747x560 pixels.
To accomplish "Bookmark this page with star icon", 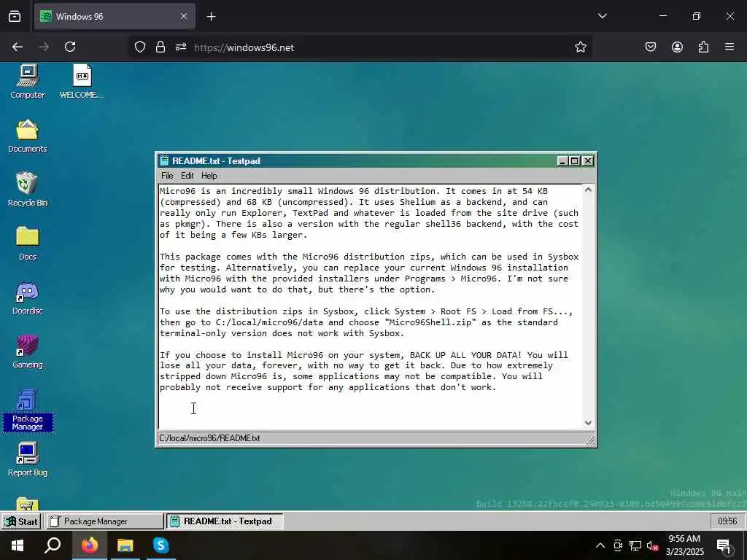I will pyautogui.click(x=580, y=47).
